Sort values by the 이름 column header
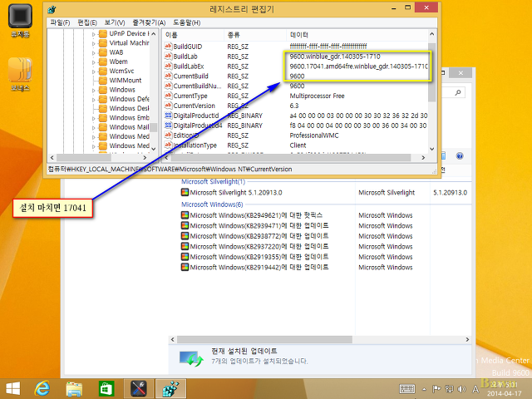 pyautogui.click(x=193, y=35)
